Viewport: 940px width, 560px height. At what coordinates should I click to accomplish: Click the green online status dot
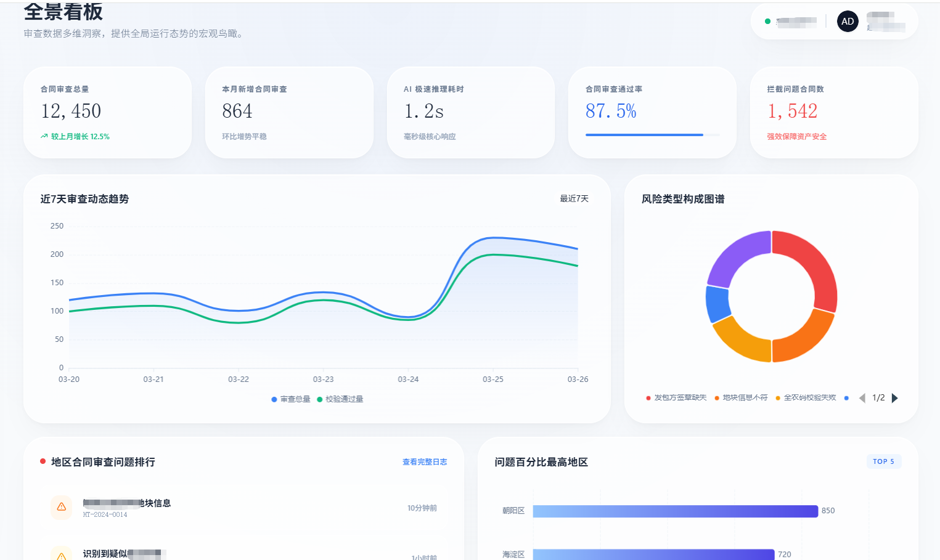(767, 22)
